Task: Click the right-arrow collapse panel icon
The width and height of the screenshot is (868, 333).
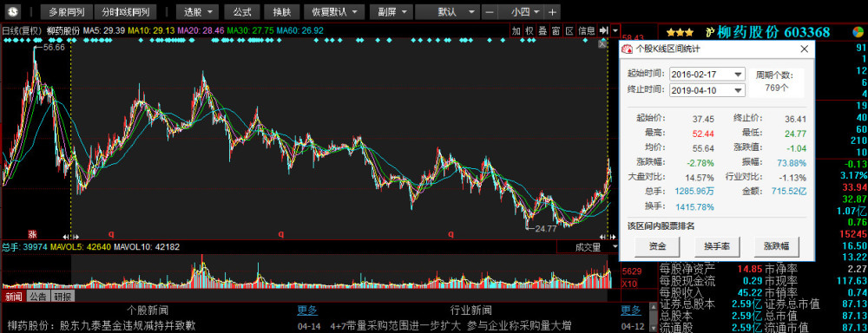Action: [x=603, y=31]
